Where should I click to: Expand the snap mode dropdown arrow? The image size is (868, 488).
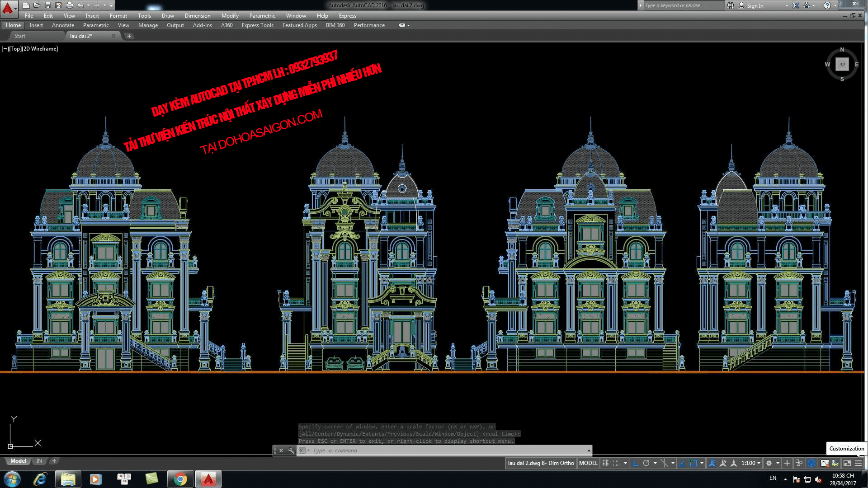626,463
